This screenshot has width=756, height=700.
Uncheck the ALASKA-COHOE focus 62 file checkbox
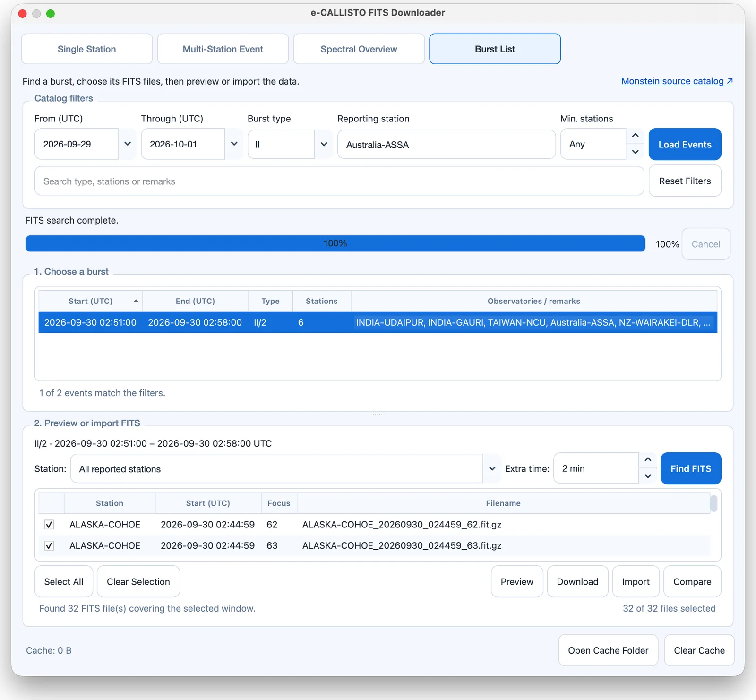49,525
